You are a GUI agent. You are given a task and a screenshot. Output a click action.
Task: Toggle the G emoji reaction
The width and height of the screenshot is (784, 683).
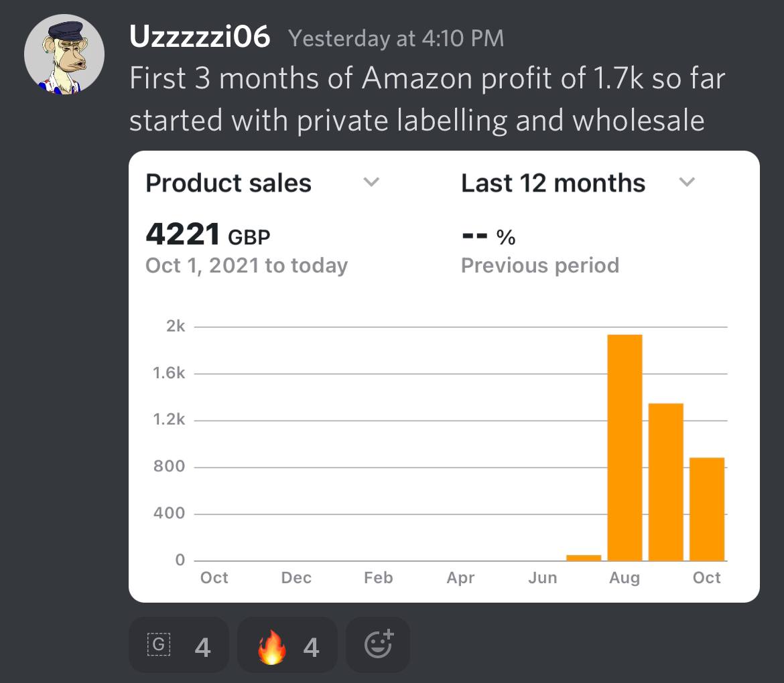pos(179,645)
